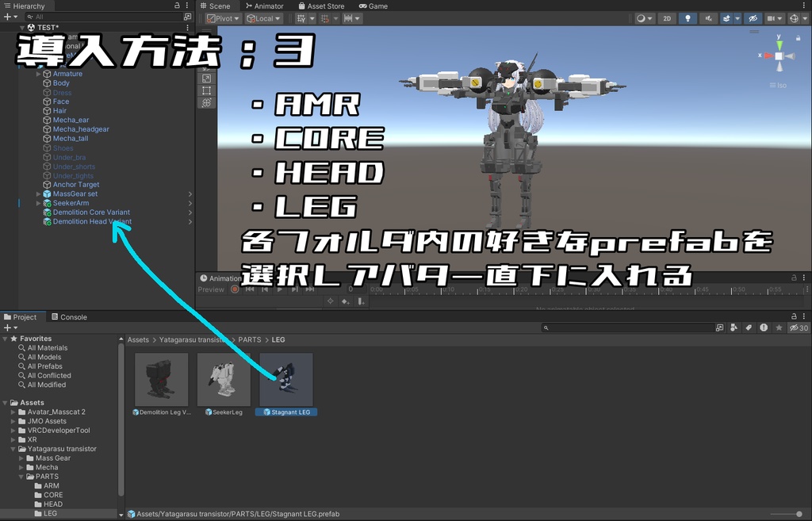Switch to the Animator tab
The height and width of the screenshot is (521, 812).
pos(265,6)
